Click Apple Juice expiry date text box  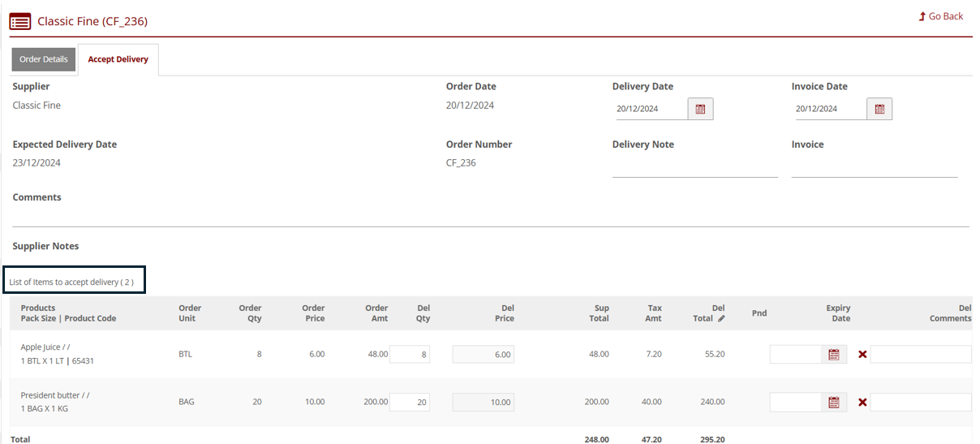(795, 355)
